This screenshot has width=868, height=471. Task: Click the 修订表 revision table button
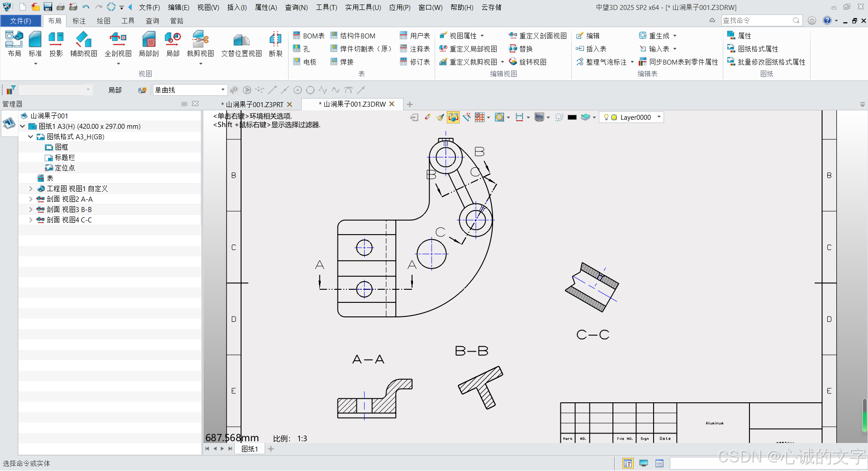pos(415,62)
